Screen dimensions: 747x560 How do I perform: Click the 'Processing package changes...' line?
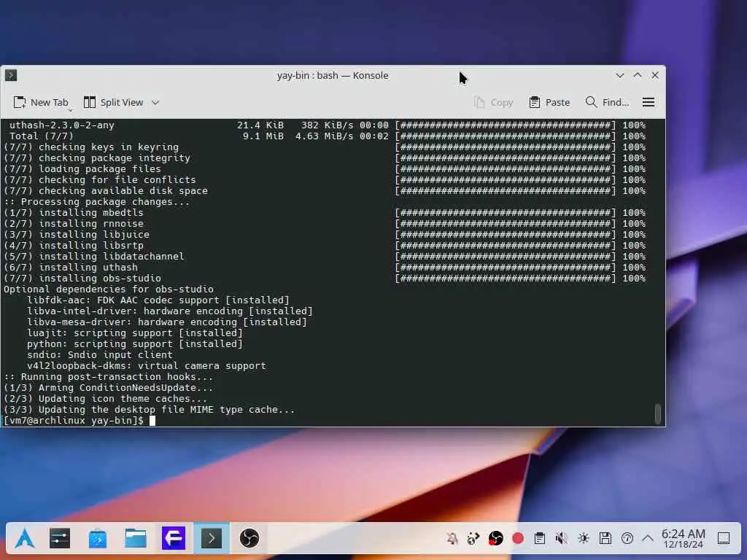coord(97,201)
